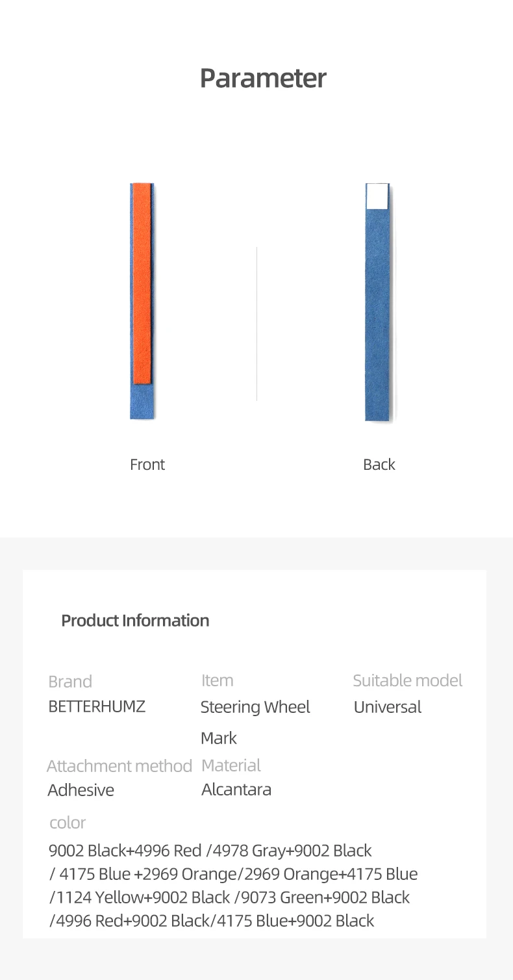The image size is (513, 980).
Task: Select the BETTERHUMZ brand name
Action: tap(97, 706)
